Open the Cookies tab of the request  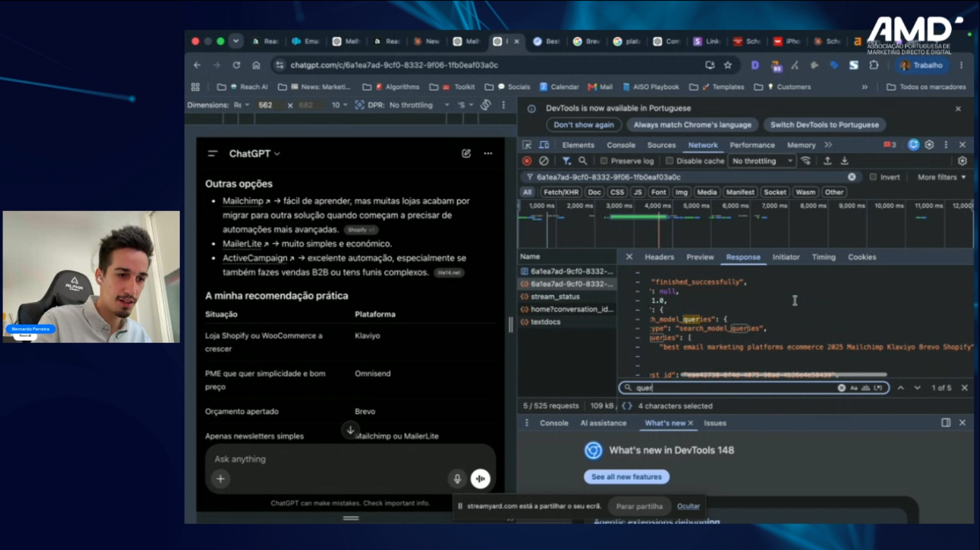[x=862, y=257]
